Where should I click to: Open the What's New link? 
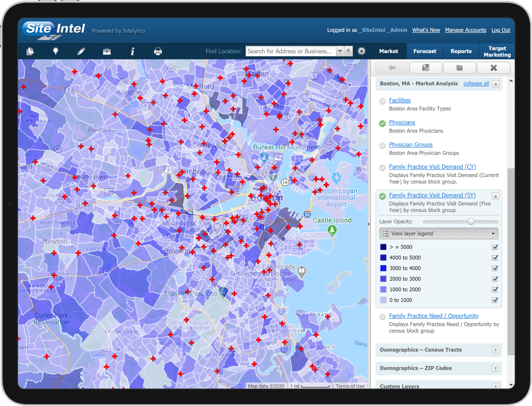point(426,30)
